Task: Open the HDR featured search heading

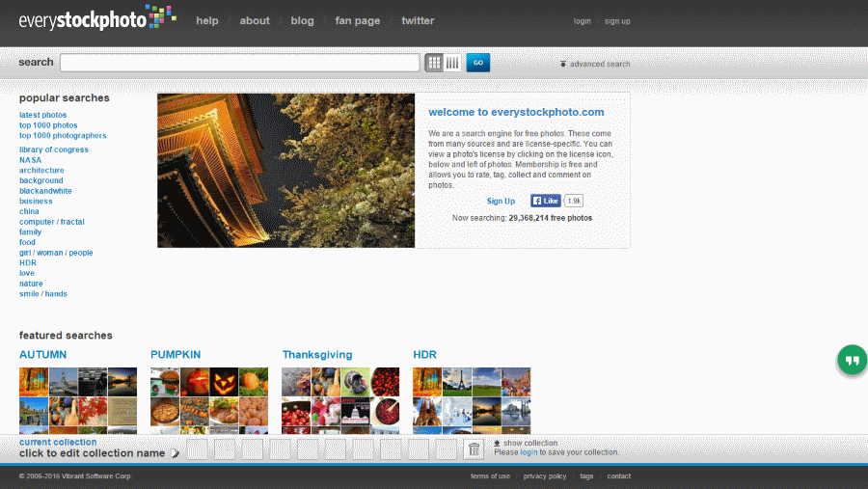Action: point(424,354)
